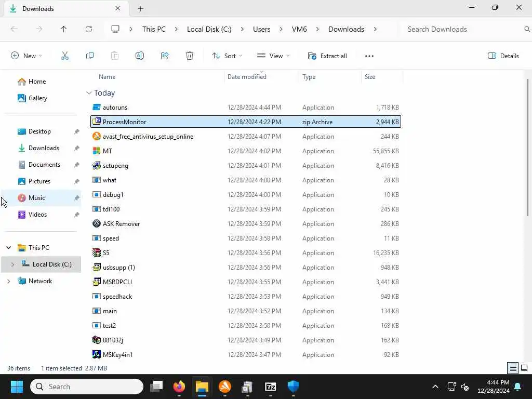The width and height of the screenshot is (532, 399).
Task: Open Avast icon on the taskbar
Action: tap(225, 387)
